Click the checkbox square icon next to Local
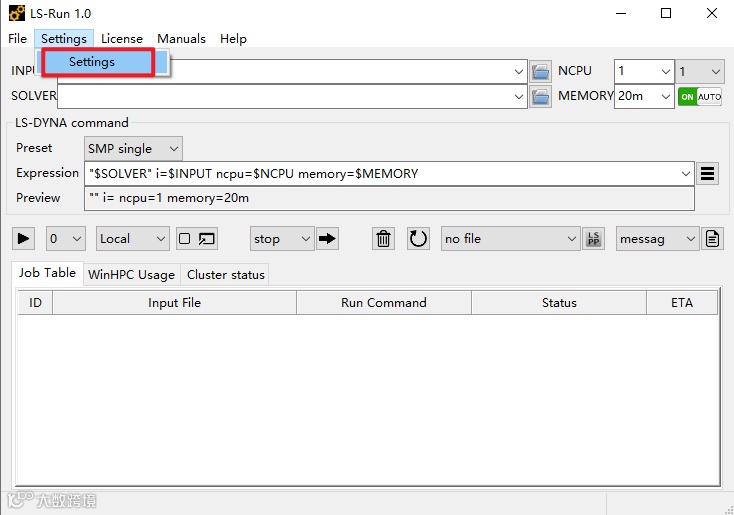 (184, 239)
